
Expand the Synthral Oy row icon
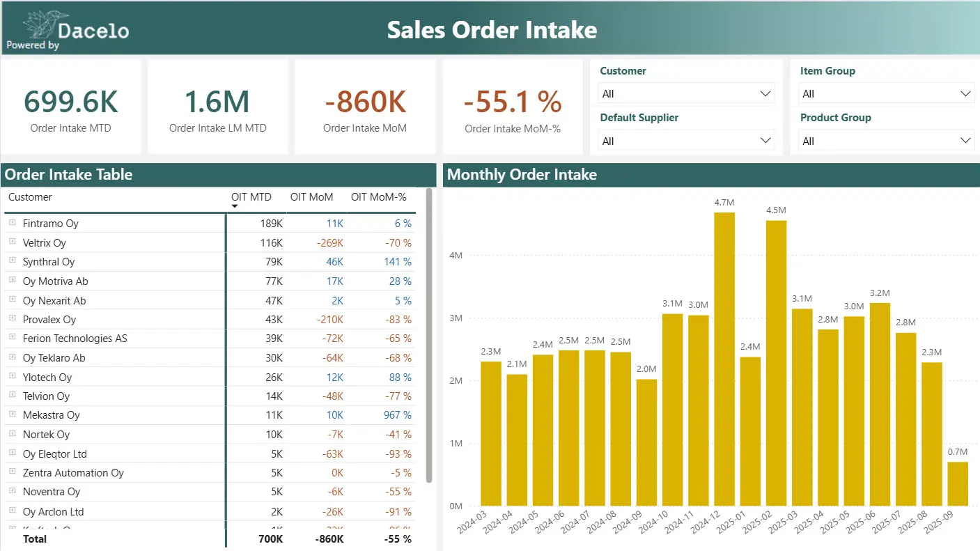(x=12, y=261)
